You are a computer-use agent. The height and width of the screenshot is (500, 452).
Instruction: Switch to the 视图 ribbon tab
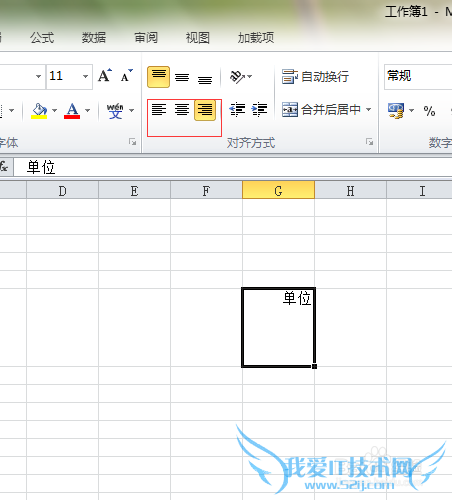pos(198,38)
